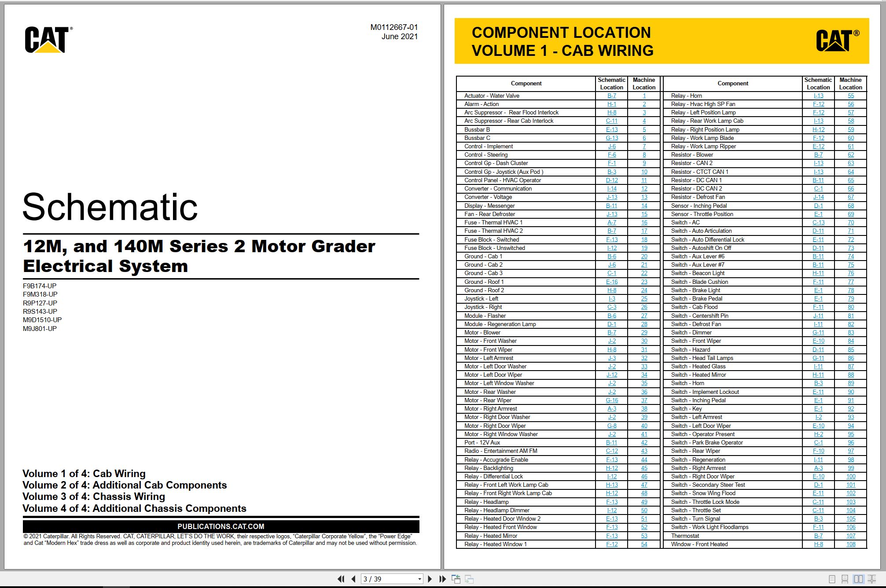
Task: Click schematic location I-2 for Switch - Left Armrest
Action: (x=818, y=417)
